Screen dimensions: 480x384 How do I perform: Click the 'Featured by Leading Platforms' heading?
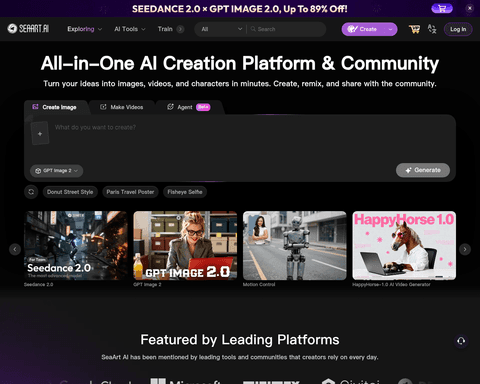coord(240,340)
